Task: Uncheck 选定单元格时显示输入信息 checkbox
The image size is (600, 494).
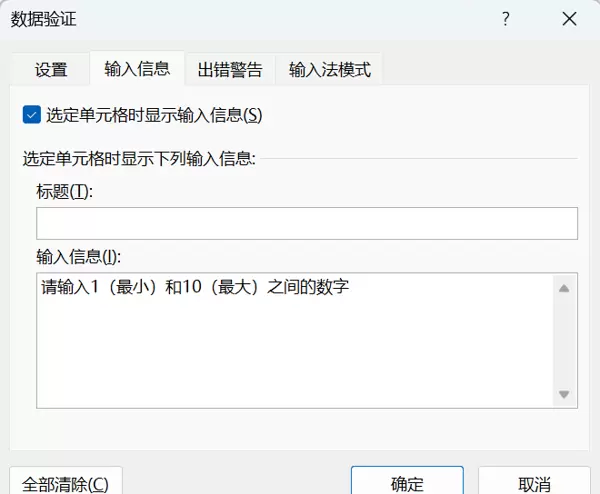Action: pyautogui.click(x=31, y=115)
